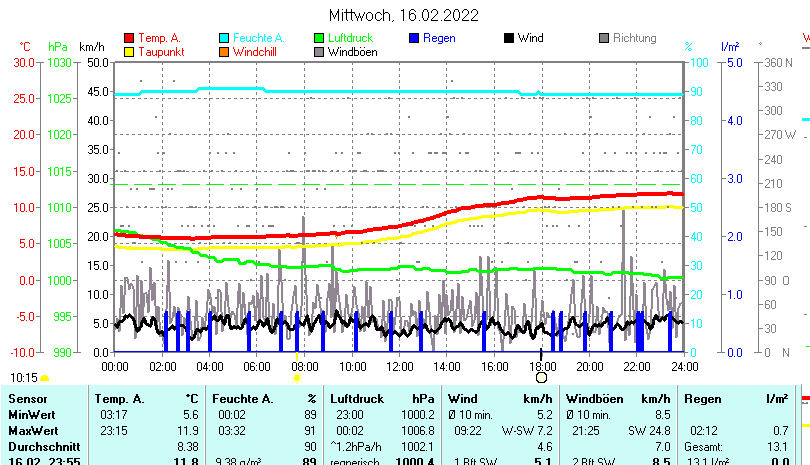Click the orange Windchill legend square
This screenshot has width=810, height=465.
point(224,51)
